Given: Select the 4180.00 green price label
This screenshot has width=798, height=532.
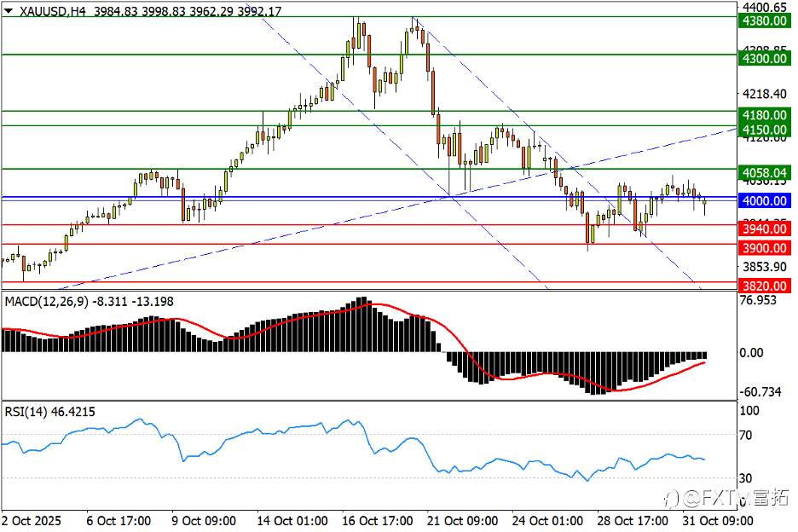Looking at the screenshot, I should [764, 115].
